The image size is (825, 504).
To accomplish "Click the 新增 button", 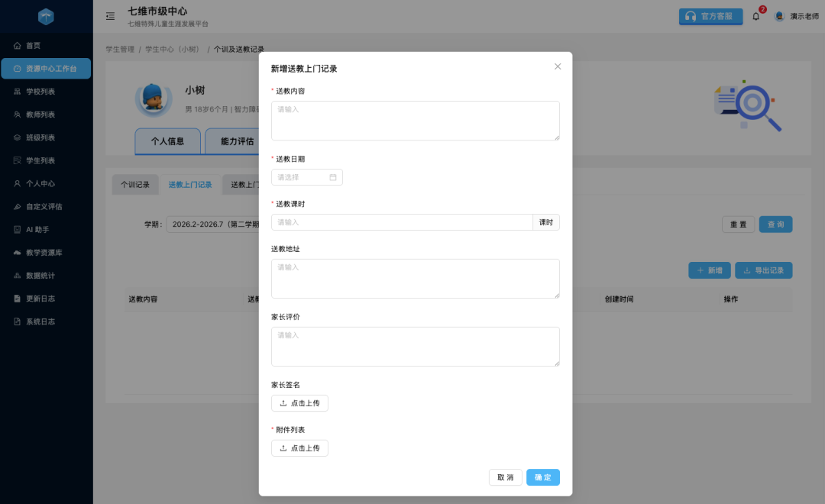I will 709,270.
